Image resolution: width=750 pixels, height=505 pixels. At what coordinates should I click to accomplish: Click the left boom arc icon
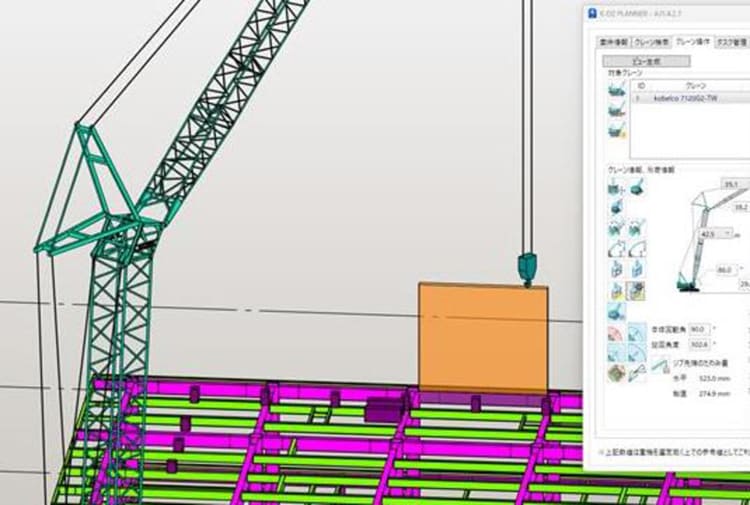click(617, 249)
